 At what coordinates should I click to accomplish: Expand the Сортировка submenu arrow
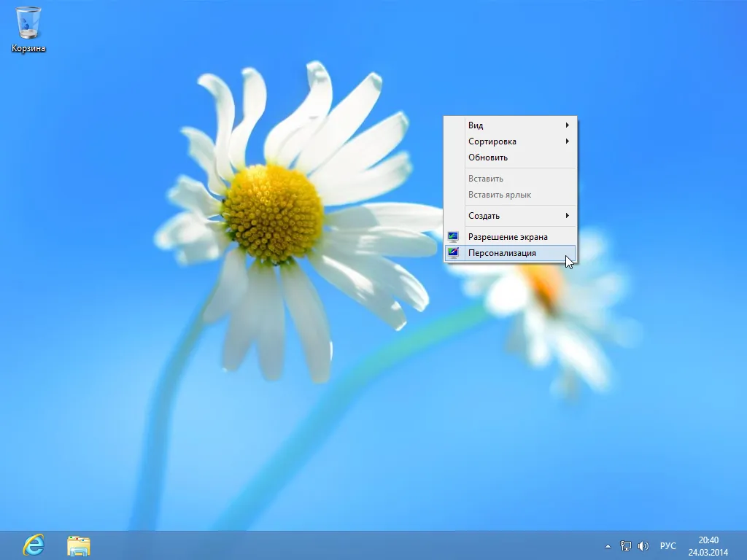click(x=567, y=141)
